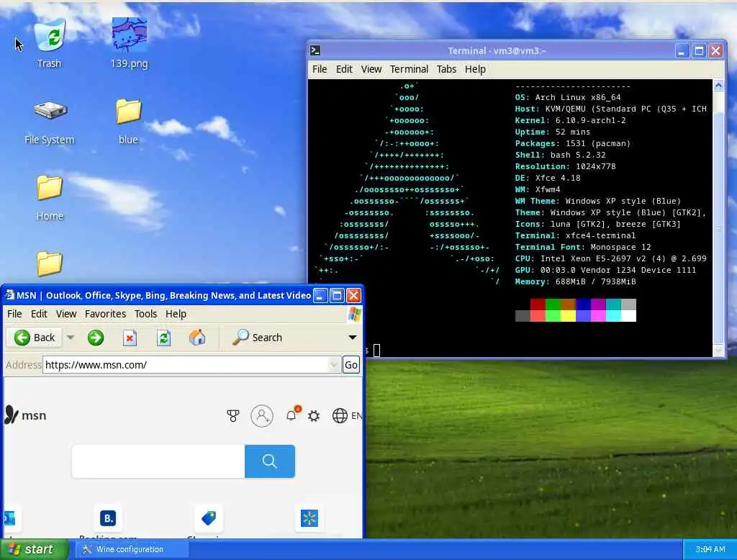
Task: Click the browser window title bar icon
Action: pos(10,295)
